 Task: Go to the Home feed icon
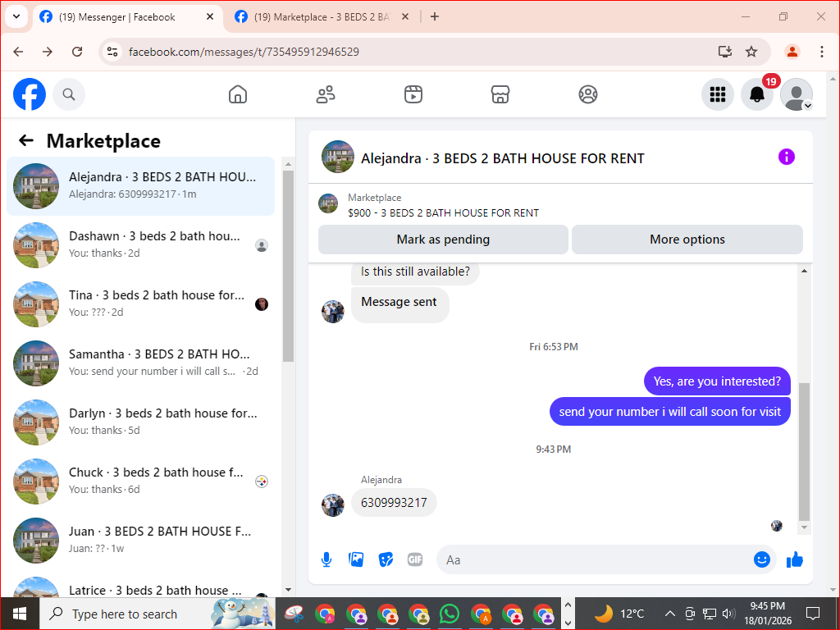coord(238,95)
